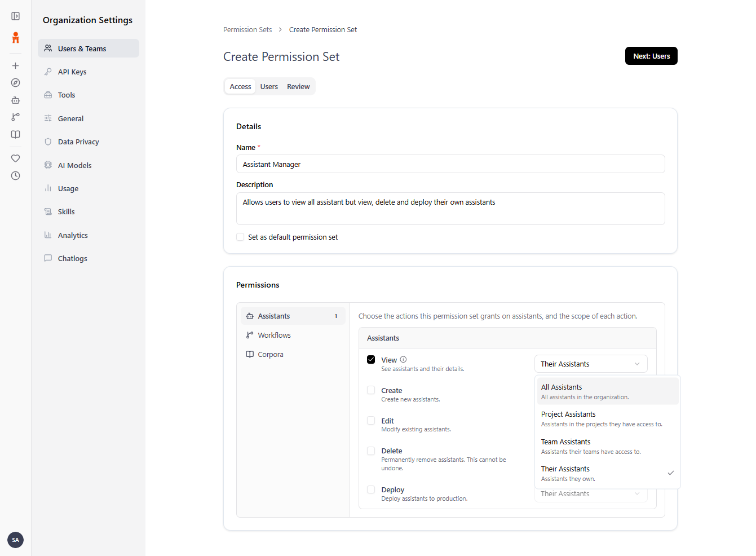The image size is (756, 556).
Task: Click the info icon beside View
Action: (403, 360)
